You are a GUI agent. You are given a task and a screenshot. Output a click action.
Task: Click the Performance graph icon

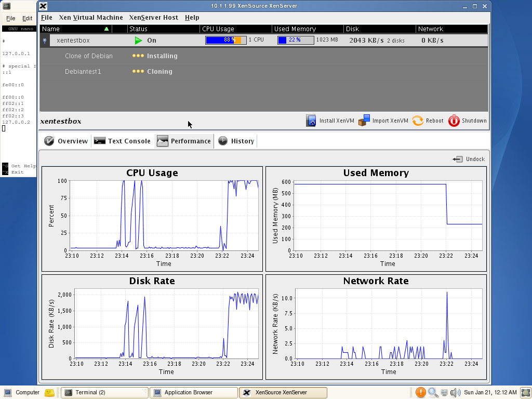tap(163, 141)
